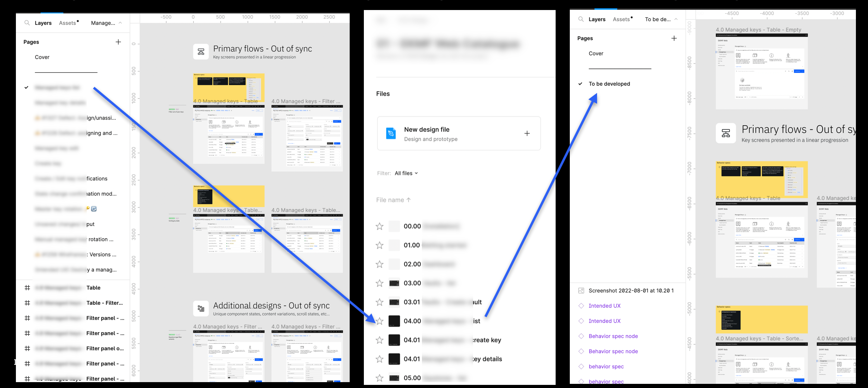The width and height of the screenshot is (868, 388).
Task: Click the prototype sync icon Additional designs
Action: point(200,309)
